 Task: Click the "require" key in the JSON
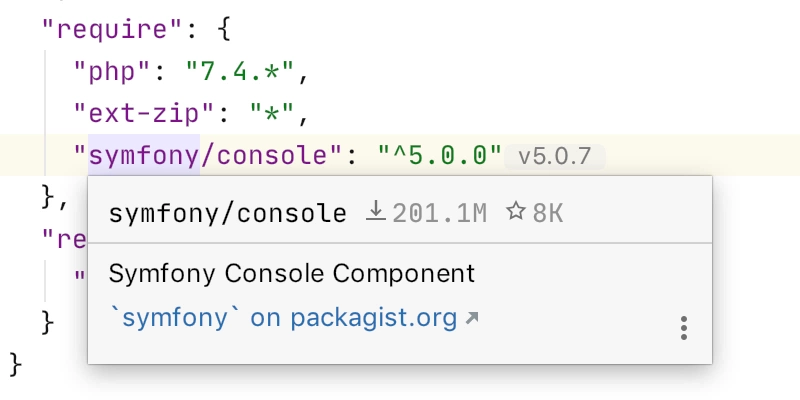[112, 30]
